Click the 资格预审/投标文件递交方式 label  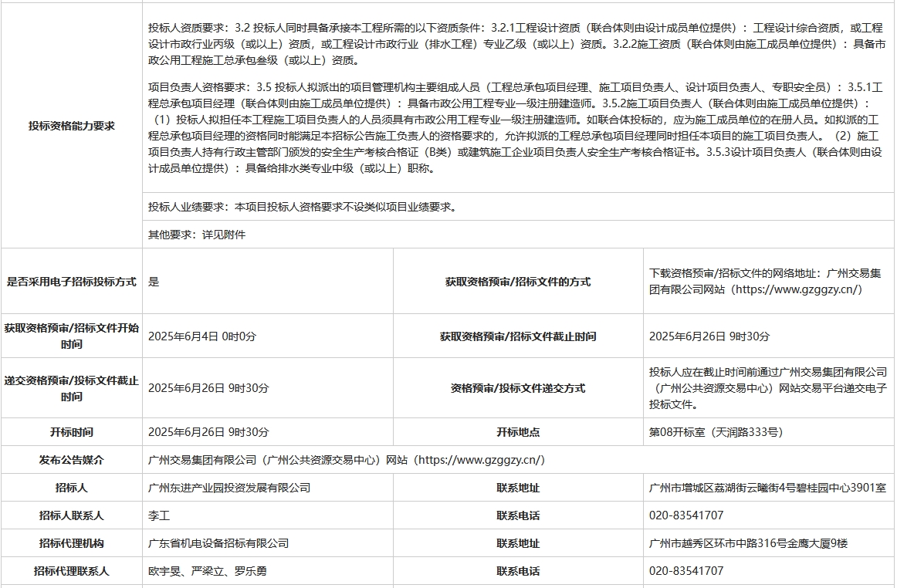(x=517, y=388)
